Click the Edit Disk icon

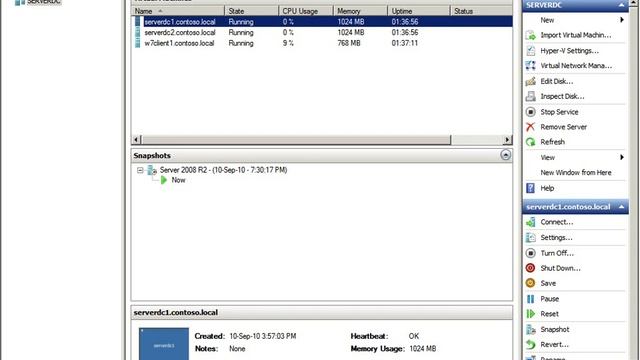530,81
